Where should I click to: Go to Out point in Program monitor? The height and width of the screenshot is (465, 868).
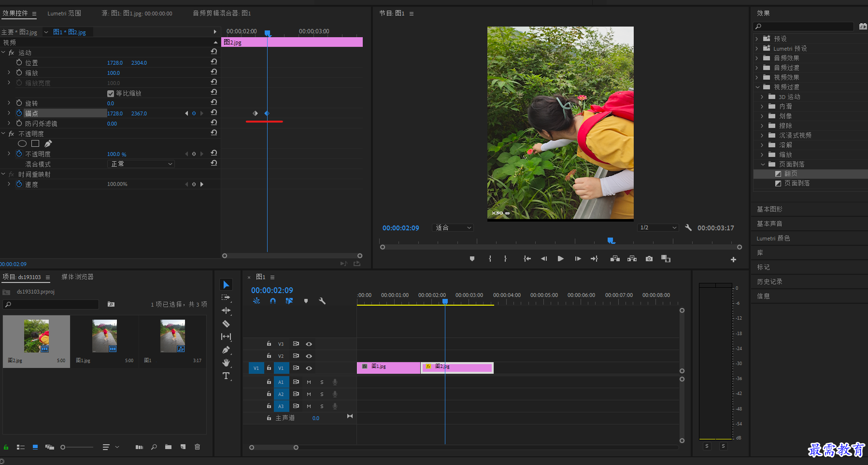594,259
